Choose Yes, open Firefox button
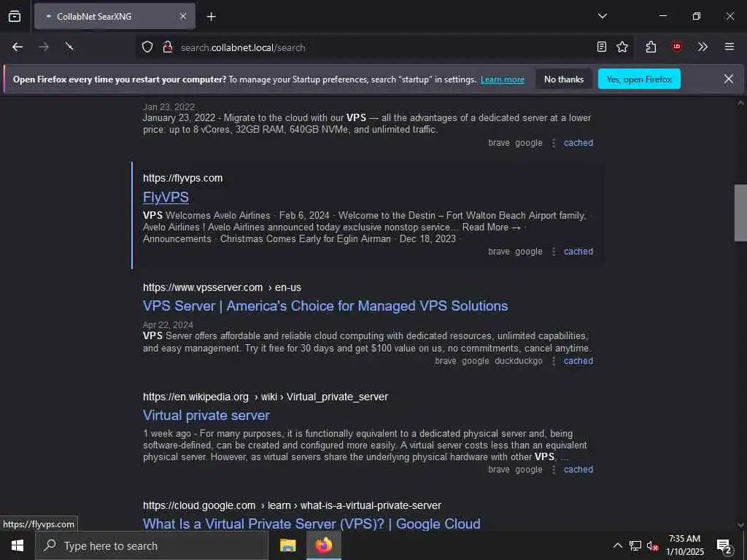Image resolution: width=747 pixels, height=560 pixels. [x=639, y=79]
